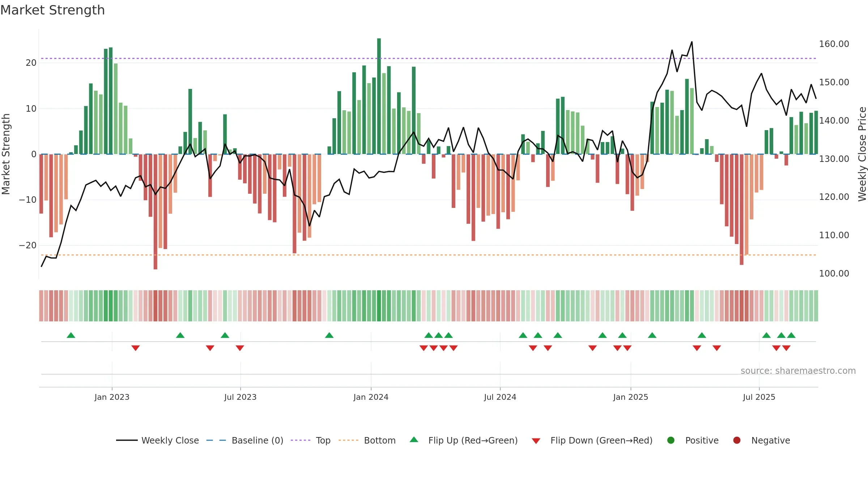Toggle the Weekly Close legend entry

(157, 440)
